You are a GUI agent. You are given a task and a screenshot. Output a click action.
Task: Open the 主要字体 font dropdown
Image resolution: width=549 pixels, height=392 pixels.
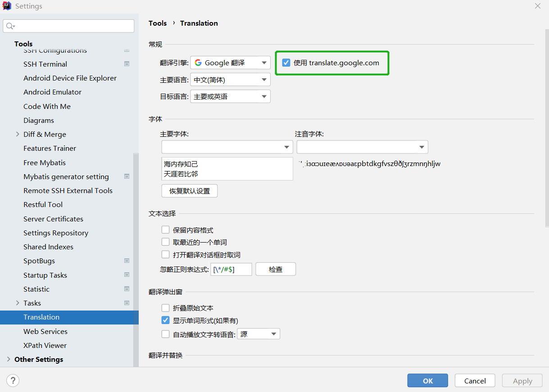227,147
